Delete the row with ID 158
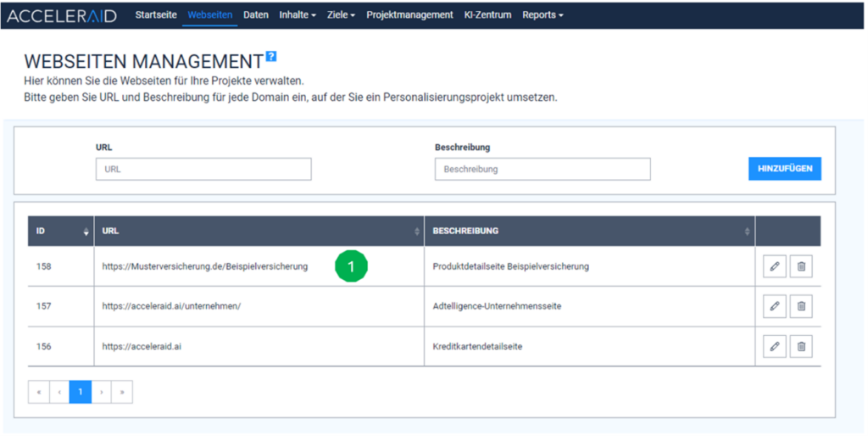The image size is (868, 436). pos(801,266)
